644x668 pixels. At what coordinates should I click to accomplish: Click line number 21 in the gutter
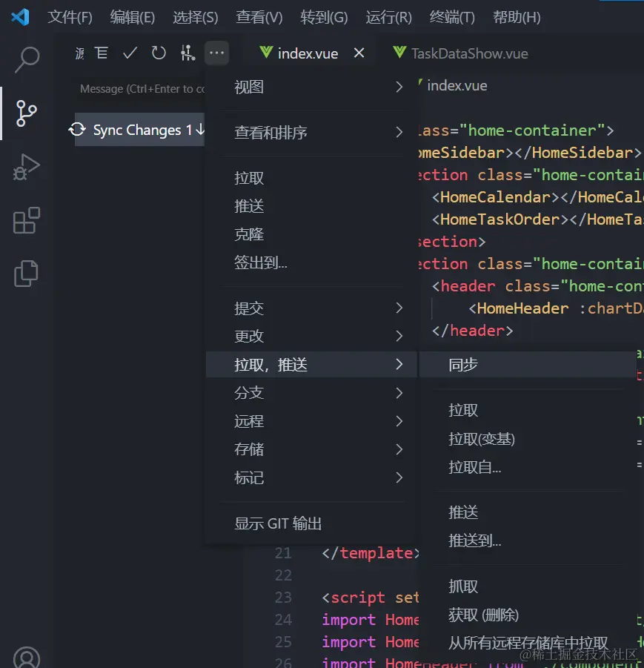tap(283, 553)
